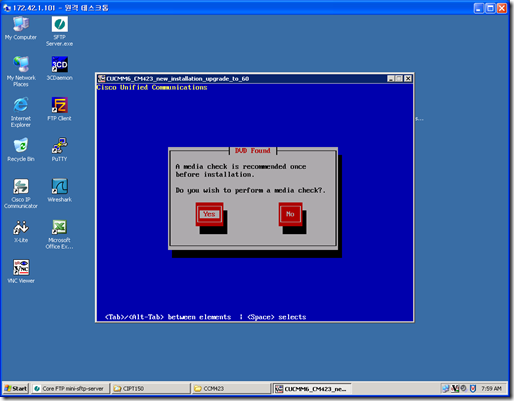Viewport: 514px width, 401px height.
Task: Open the My Computer desktop icon
Action: (x=21, y=28)
